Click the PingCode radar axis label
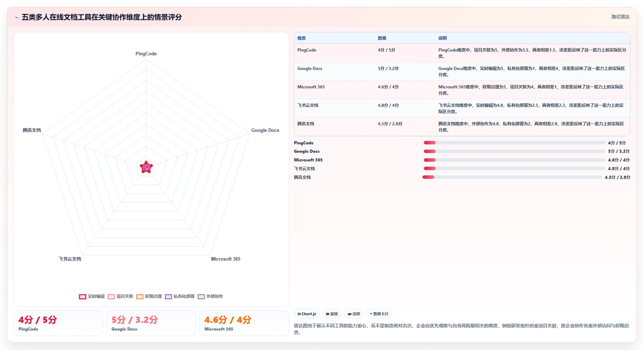This screenshot has height=350, width=644. coord(146,54)
